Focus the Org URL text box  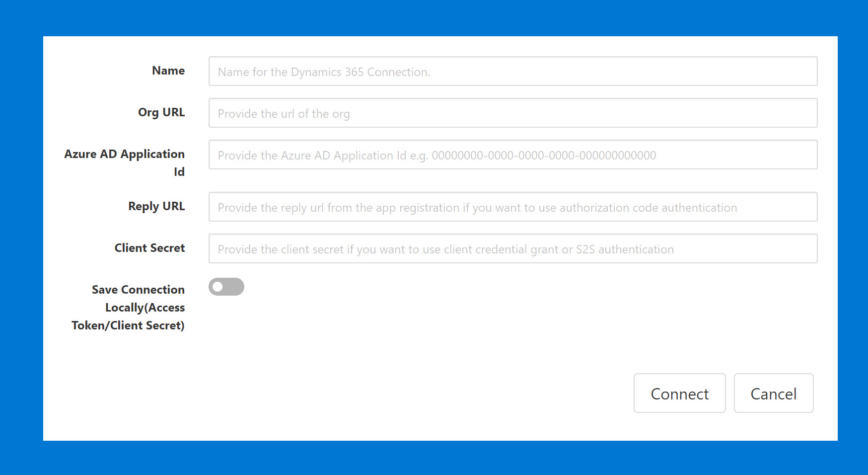[513, 113]
